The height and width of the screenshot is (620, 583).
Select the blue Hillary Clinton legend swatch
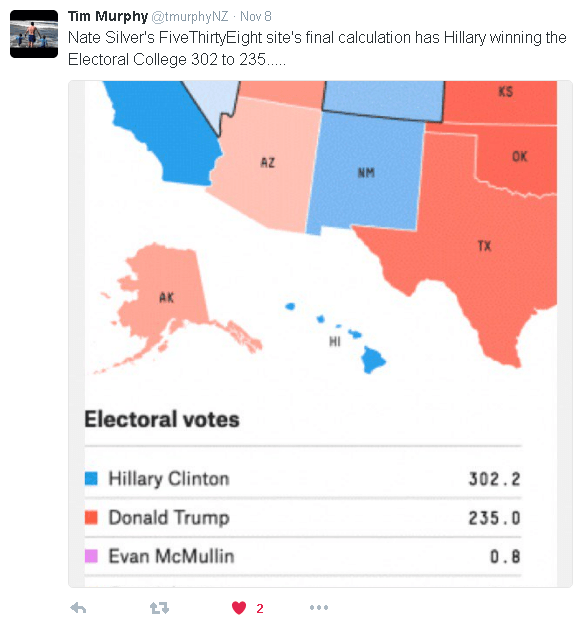[x=91, y=478]
